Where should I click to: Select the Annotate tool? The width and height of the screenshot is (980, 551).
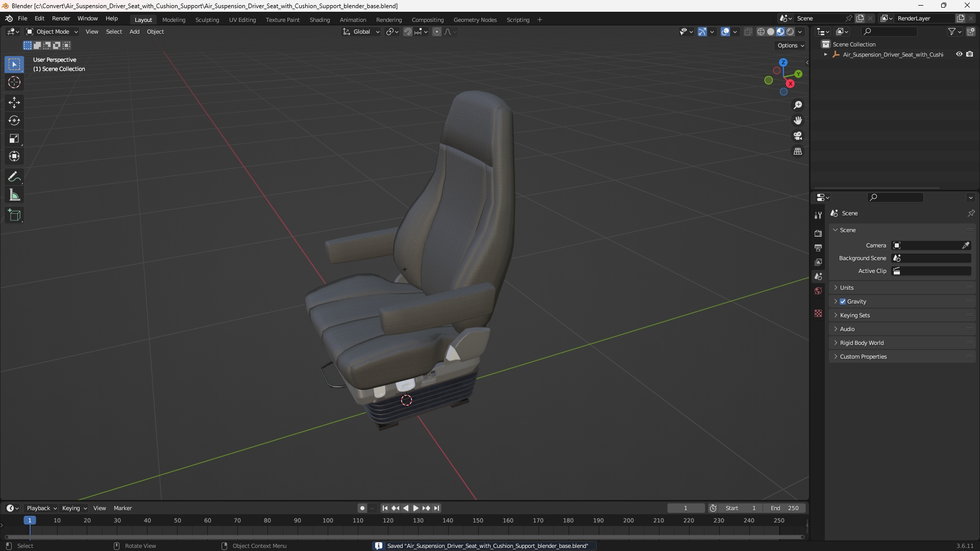tap(14, 177)
